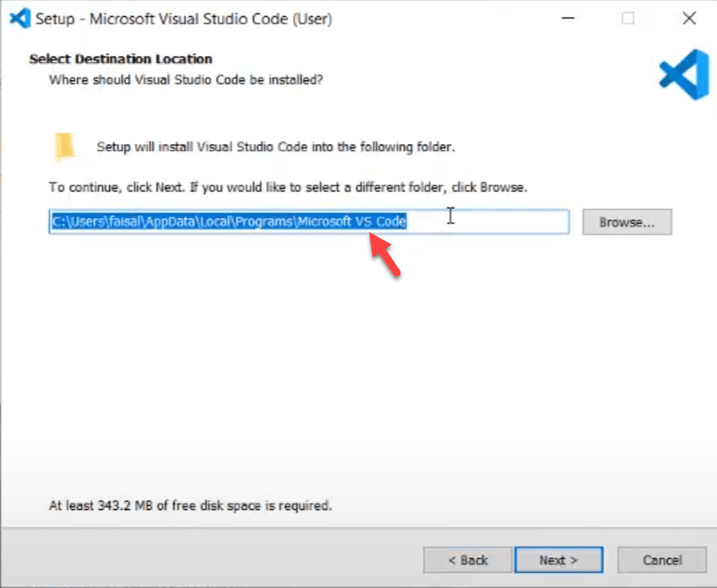The image size is (717, 588).
Task: Click the 'Select Destination Location' heading
Action: (121, 59)
